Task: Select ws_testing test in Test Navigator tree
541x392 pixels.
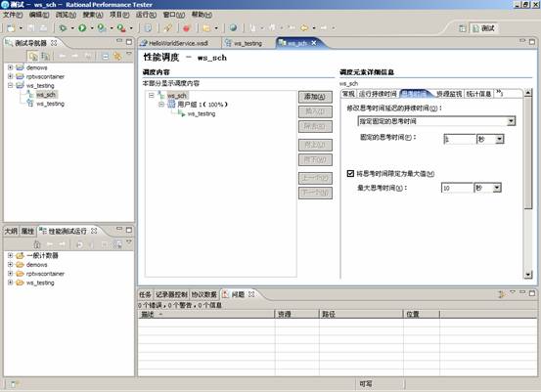Action: click(50, 104)
